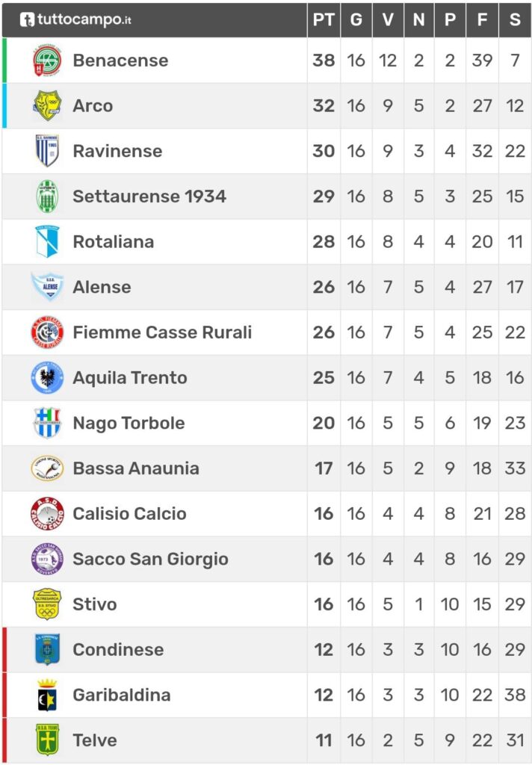Select the Sacco San Giorgio team name

150,559
